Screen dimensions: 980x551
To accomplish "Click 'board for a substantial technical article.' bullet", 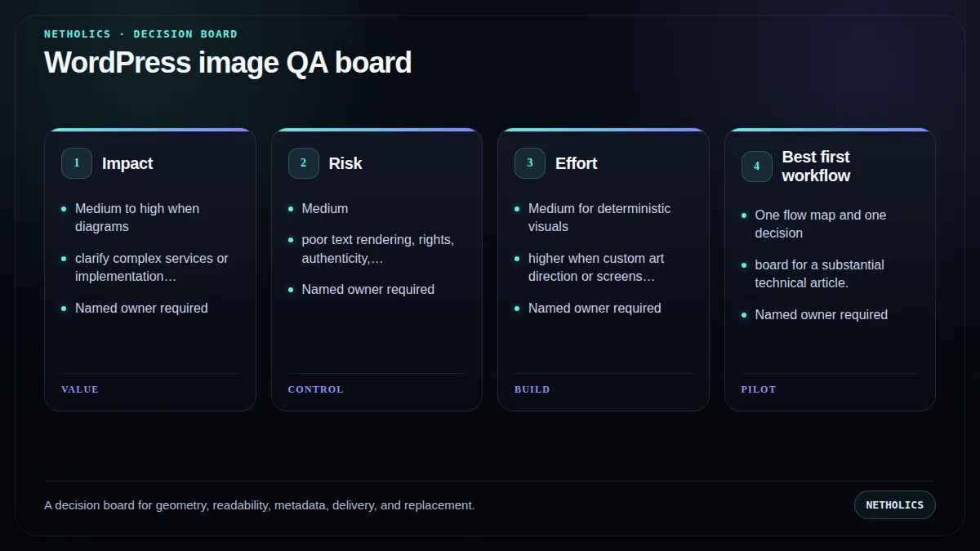I will point(820,273).
